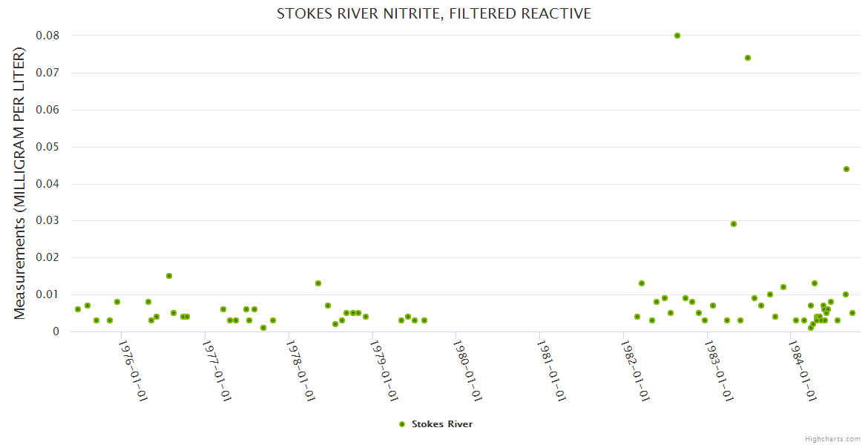Toggle the Stokes River legend series
The image size is (868, 445).
[x=441, y=424]
